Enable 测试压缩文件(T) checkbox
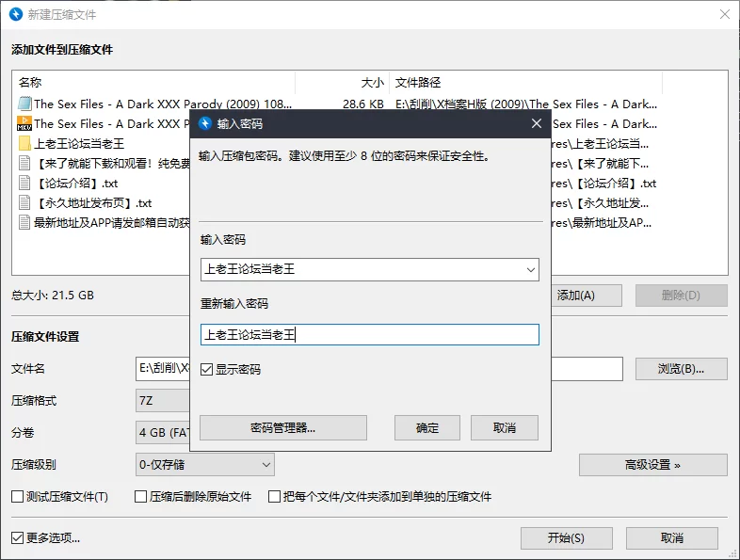 [18, 496]
